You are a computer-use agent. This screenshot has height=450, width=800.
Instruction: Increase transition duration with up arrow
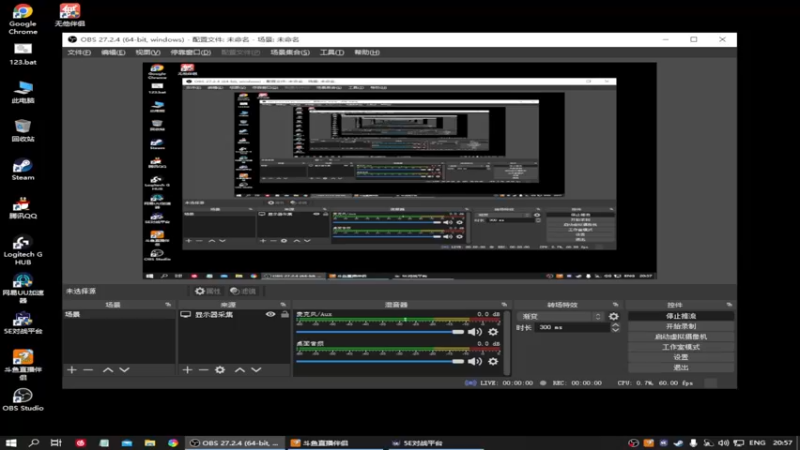coord(616,324)
